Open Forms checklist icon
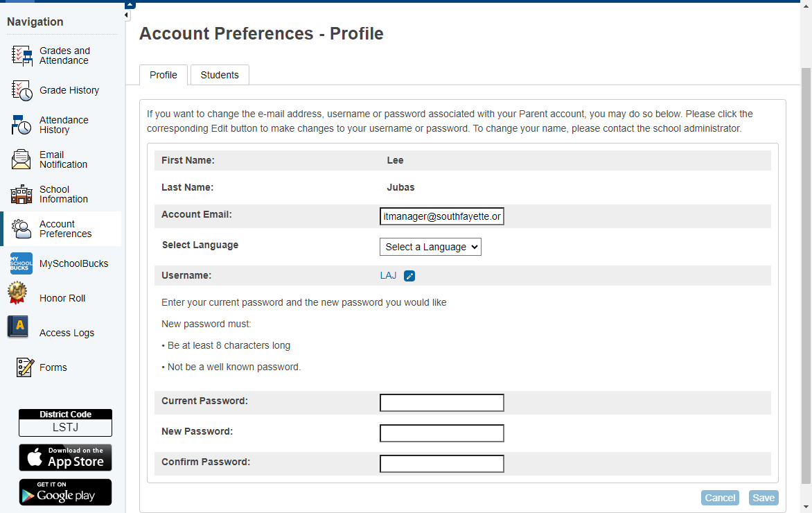Image resolution: width=812 pixels, height=513 pixels. pos(25,367)
